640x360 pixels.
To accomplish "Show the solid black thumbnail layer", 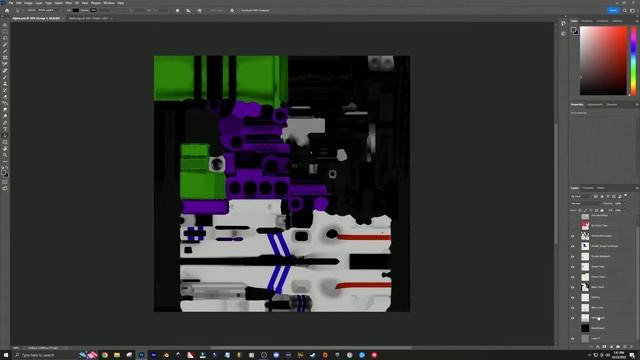I will click(572, 328).
